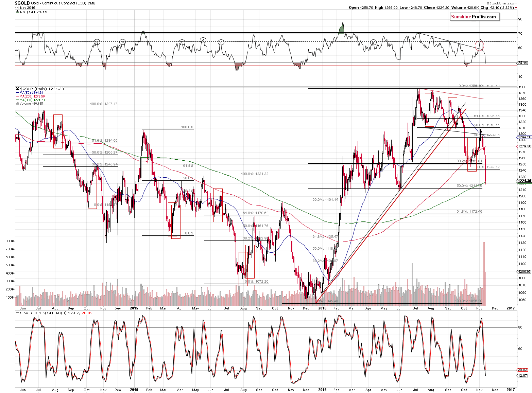The width and height of the screenshot is (532, 393).
Task: Click the StockCharts.com copyright link
Action: [x=502, y=3]
